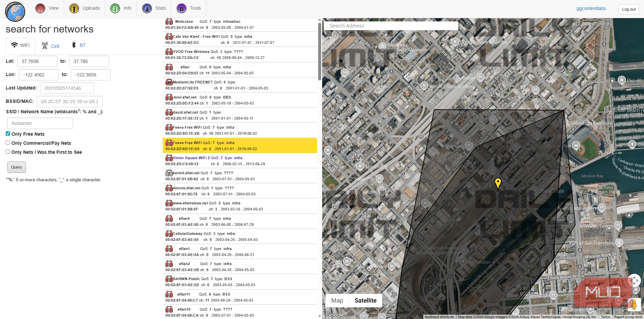Click the Bluetooth symbol icon
This screenshot has height=319, width=644.
tap(74, 45)
